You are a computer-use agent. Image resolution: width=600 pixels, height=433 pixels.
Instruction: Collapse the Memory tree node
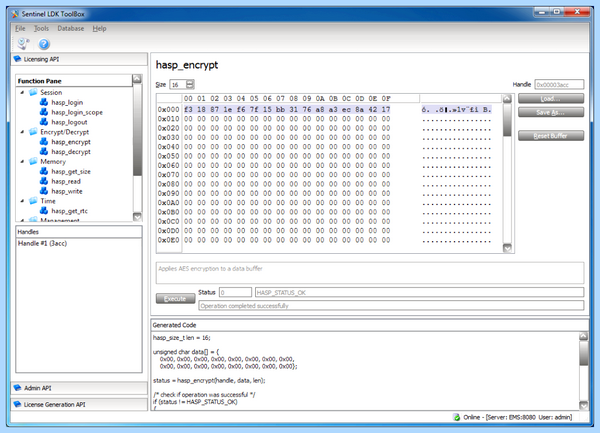[22, 161]
